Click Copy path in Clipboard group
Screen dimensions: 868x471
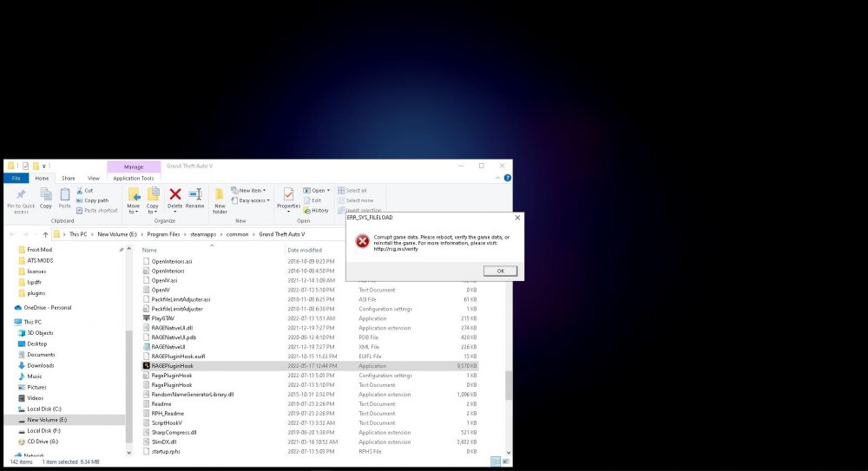pos(93,200)
